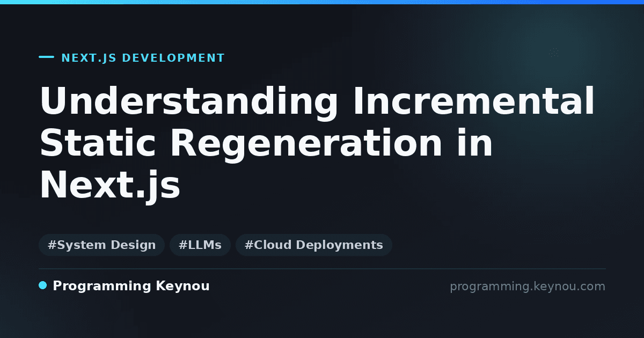Click the Programming Keynou author name
This screenshot has height=338, width=644.
pyautogui.click(x=131, y=286)
